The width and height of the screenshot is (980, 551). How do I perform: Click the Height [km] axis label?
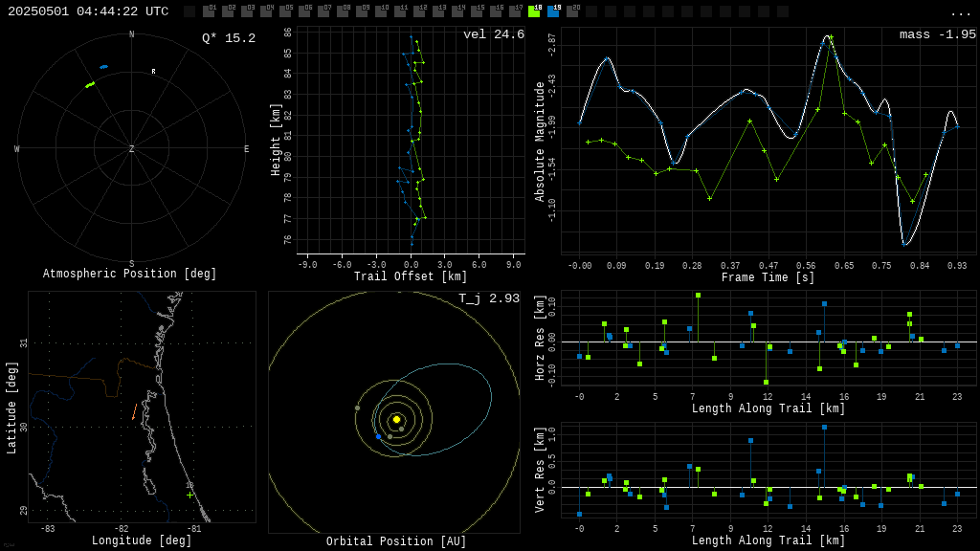(276, 140)
